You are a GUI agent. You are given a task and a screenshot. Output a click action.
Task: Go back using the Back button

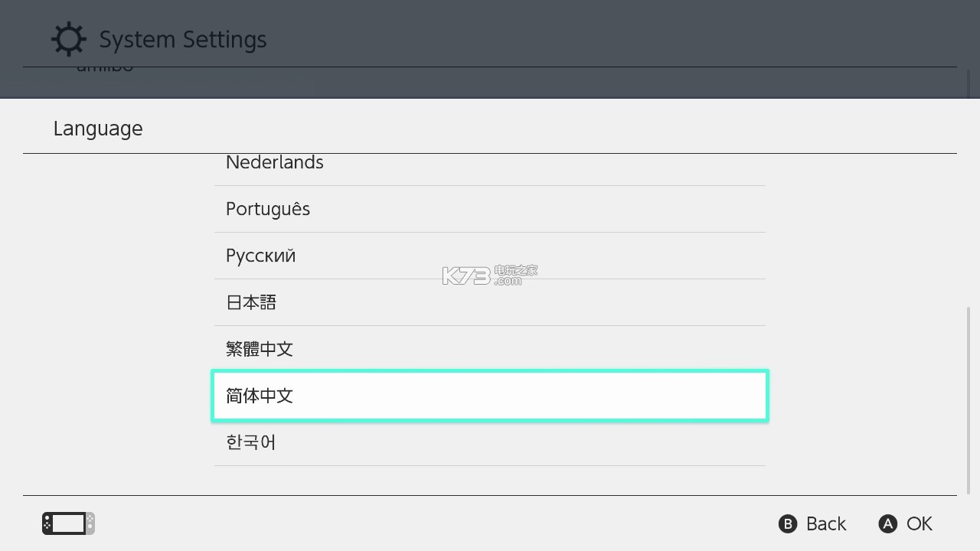coord(812,523)
